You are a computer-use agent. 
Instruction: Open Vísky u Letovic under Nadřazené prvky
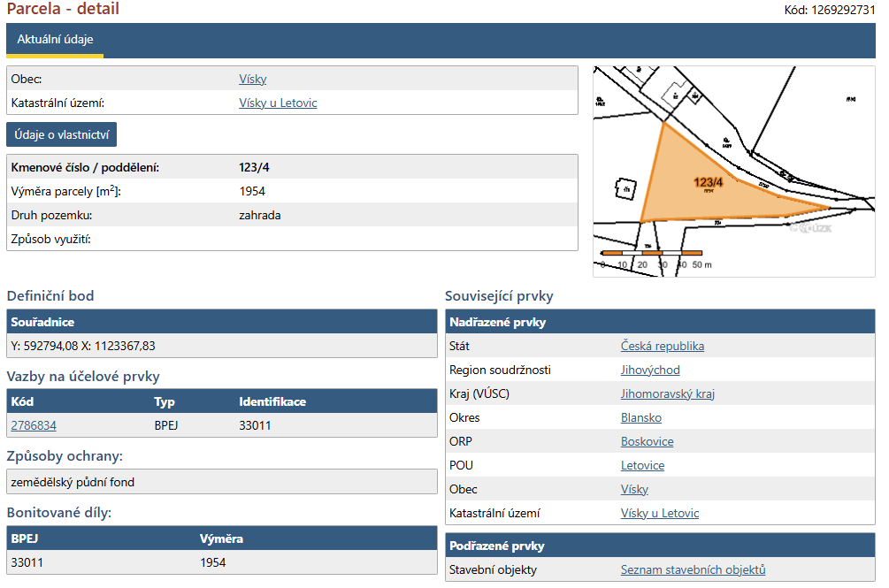[660, 513]
